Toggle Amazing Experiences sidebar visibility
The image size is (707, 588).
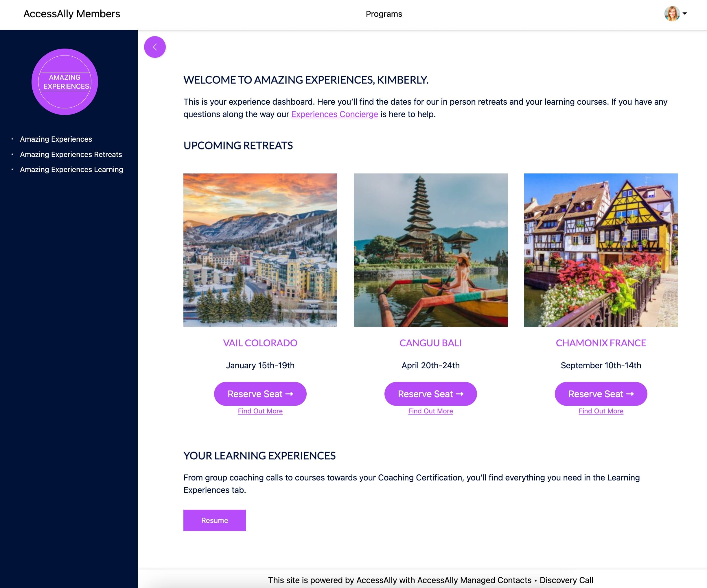pyautogui.click(x=155, y=47)
